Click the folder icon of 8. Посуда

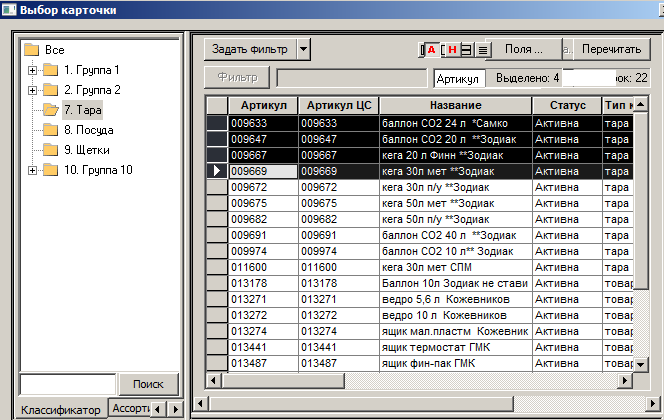click(x=50, y=130)
